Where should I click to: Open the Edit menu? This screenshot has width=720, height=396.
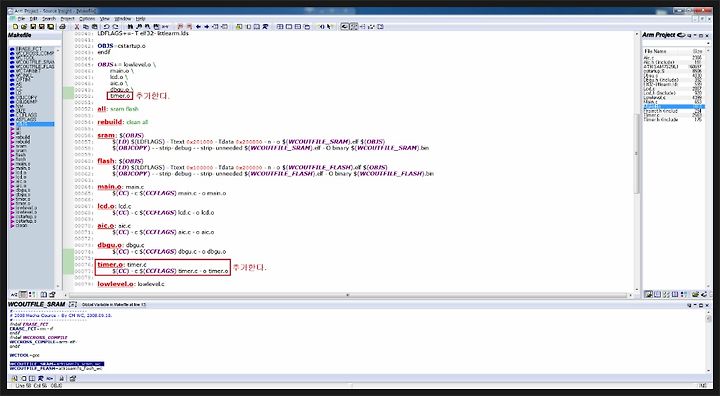[34, 19]
